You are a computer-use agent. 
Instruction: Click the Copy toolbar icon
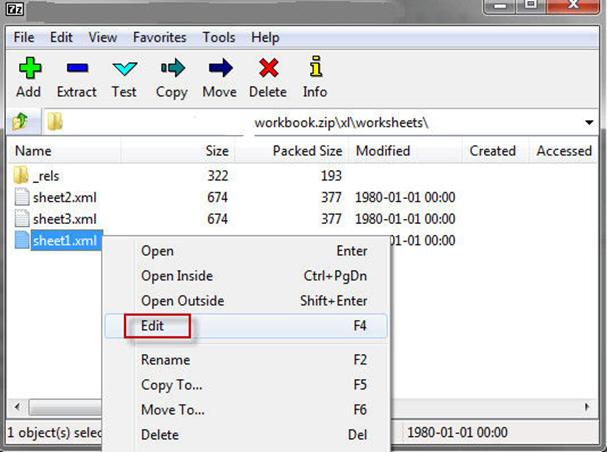coord(171,69)
